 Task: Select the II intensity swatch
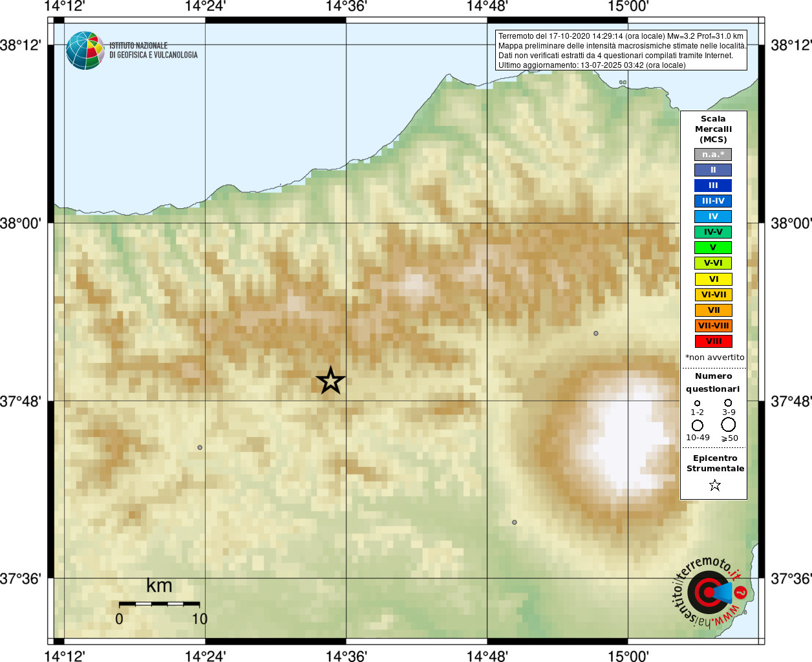click(x=713, y=170)
